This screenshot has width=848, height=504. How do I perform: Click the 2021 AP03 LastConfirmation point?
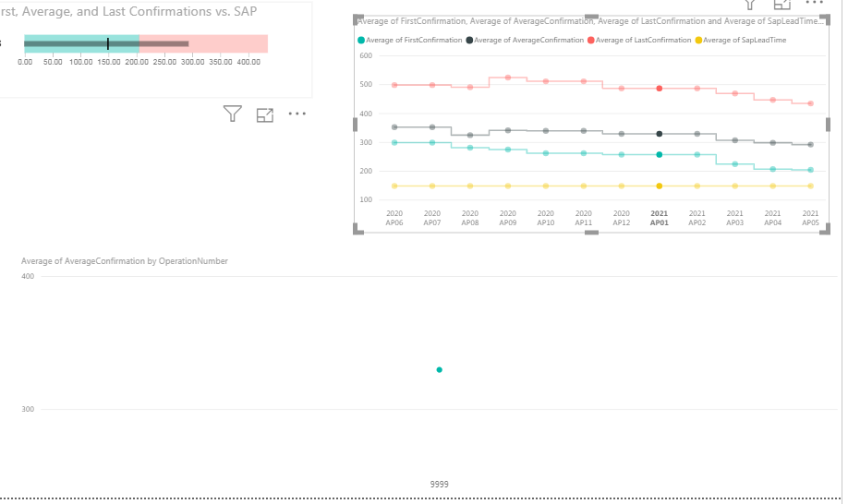coord(735,93)
